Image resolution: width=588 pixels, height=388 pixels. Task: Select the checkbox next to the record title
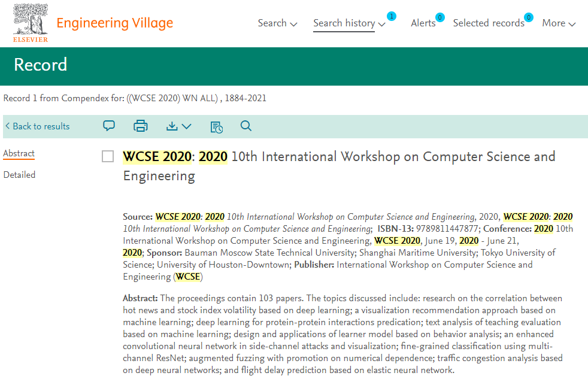coord(108,156)
